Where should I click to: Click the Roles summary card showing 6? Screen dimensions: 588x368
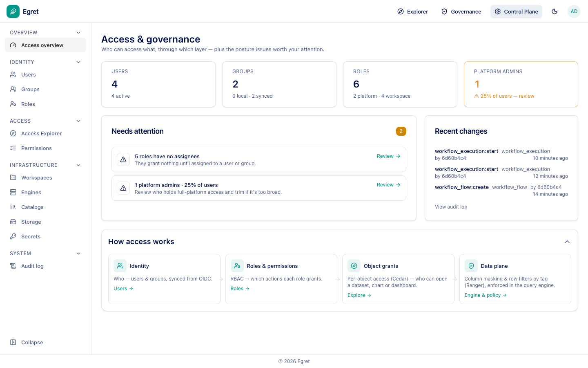pos(400,84)
